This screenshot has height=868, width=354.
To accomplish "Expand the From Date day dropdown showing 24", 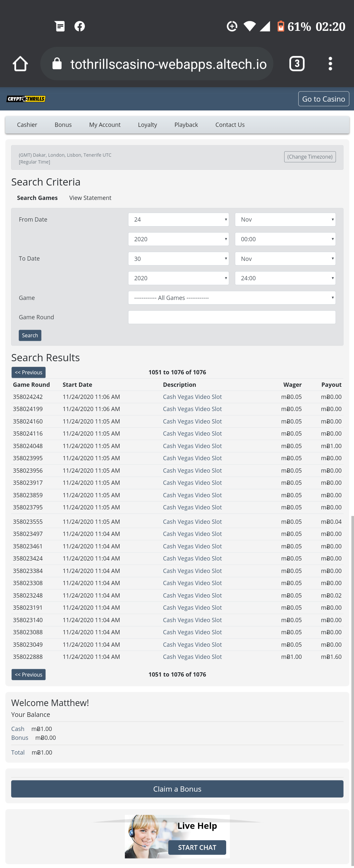I will 178,220.
